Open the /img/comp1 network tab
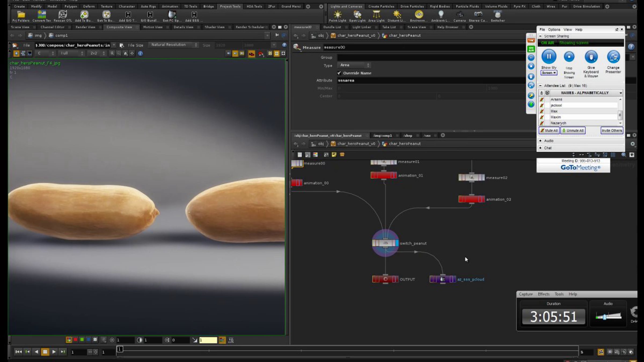This screenshot has width=644, height=362. [x=382, y=136]
